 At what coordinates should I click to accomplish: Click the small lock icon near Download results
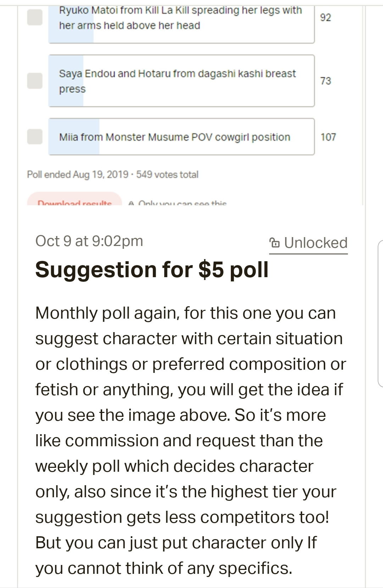[x=132, y=203]
